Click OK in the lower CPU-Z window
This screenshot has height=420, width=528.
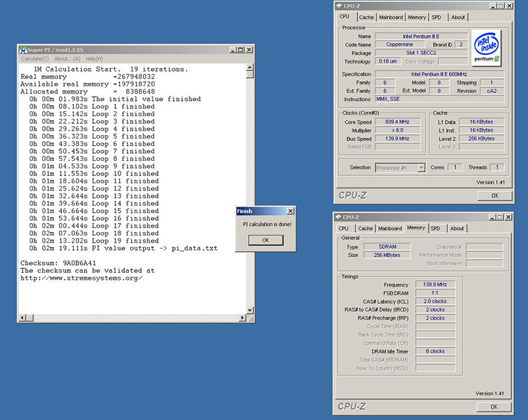[494, 407]
